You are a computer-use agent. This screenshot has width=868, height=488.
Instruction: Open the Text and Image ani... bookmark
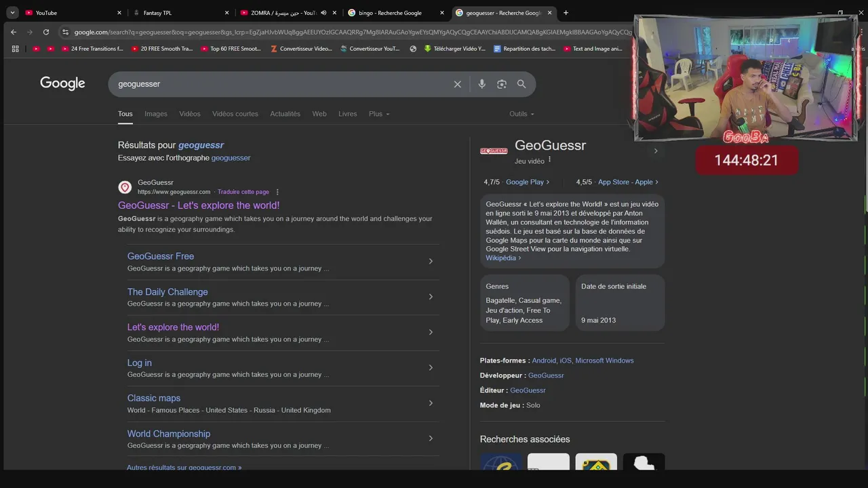coord(593,49)
